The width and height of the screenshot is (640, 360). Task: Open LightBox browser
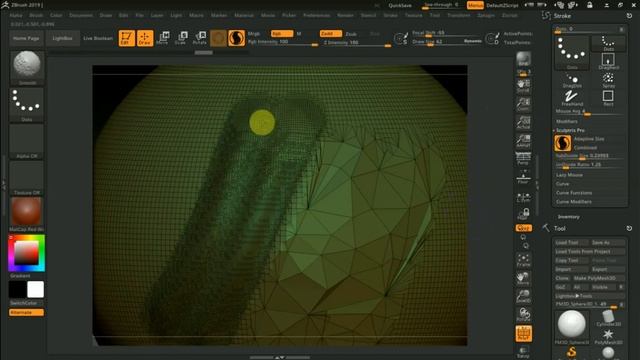point(62,38)
